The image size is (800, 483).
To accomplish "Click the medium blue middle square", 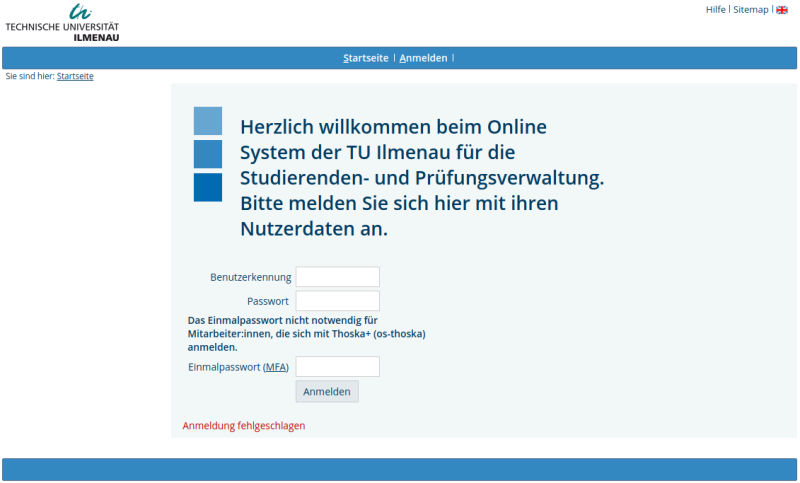I will tap(208, 154).
